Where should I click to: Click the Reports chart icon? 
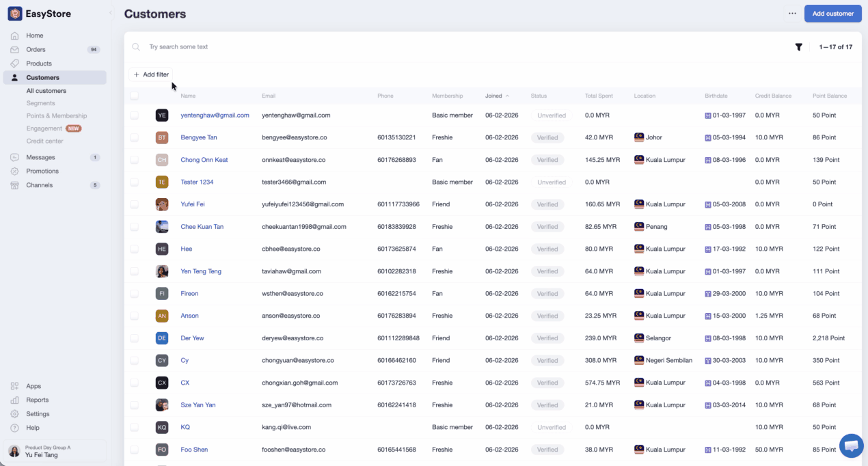pos(14,400)
